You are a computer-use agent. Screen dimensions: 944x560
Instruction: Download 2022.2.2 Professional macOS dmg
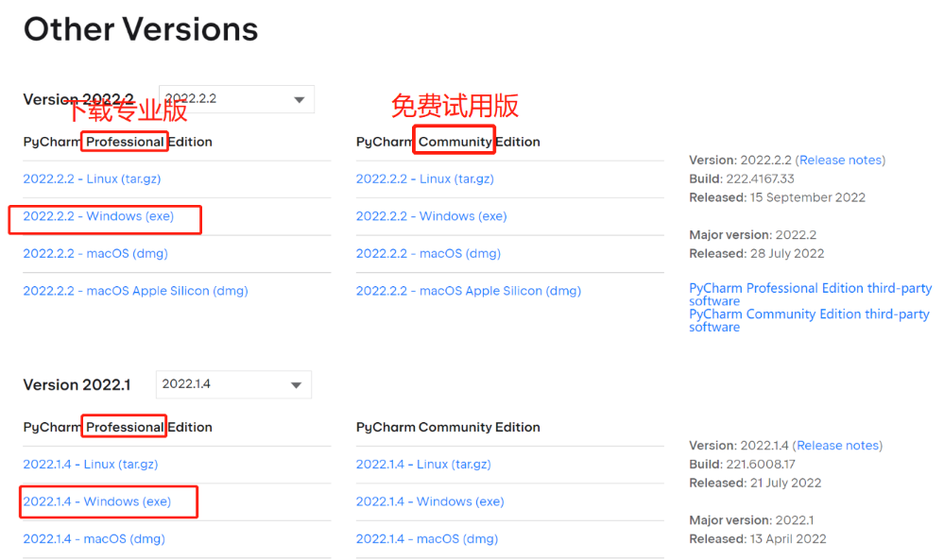pos(95,253)
